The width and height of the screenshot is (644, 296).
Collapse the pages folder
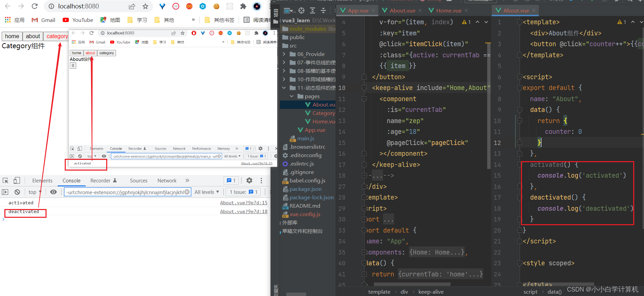point(292,96)
